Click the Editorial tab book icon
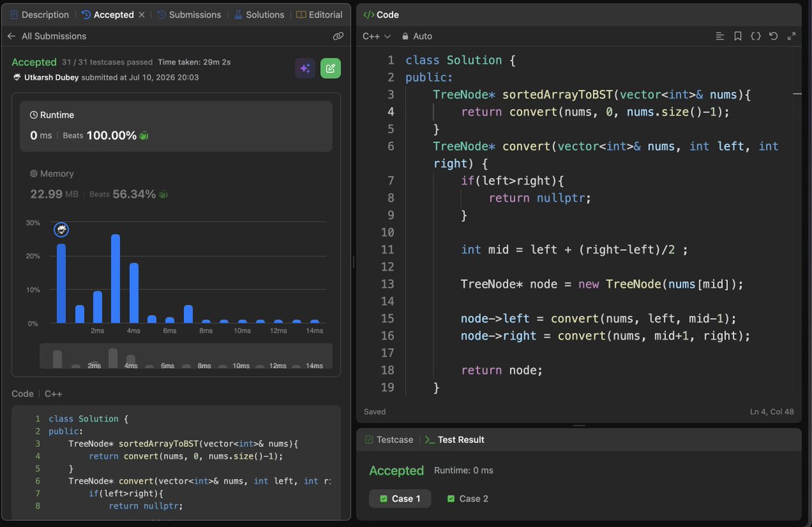 301,15
